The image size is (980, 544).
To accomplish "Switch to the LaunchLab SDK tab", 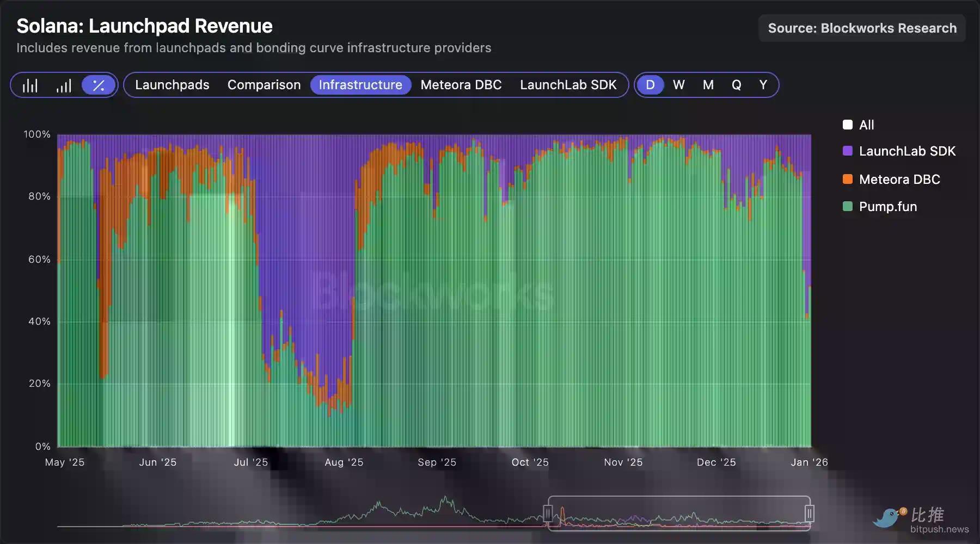I will tap(568, 85).
